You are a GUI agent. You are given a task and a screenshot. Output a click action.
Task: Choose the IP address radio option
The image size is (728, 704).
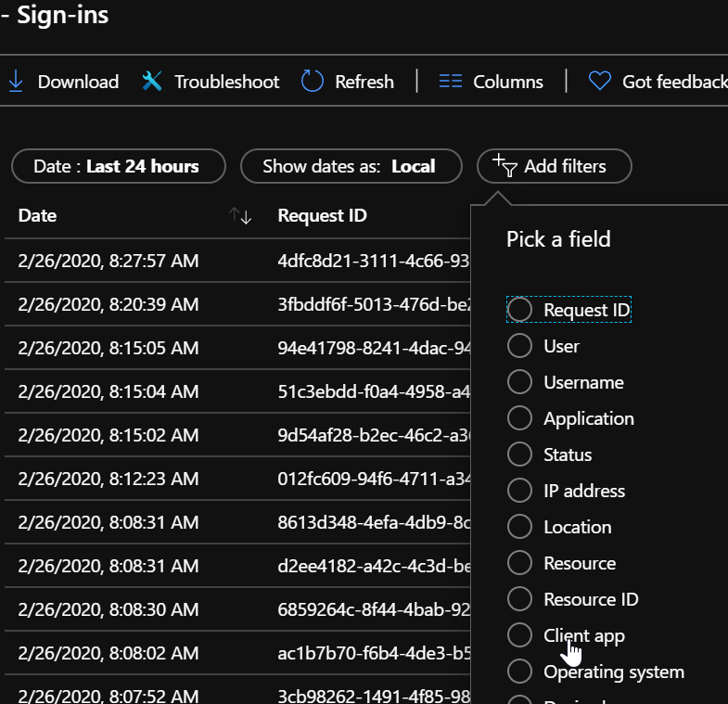coord(519,491)
